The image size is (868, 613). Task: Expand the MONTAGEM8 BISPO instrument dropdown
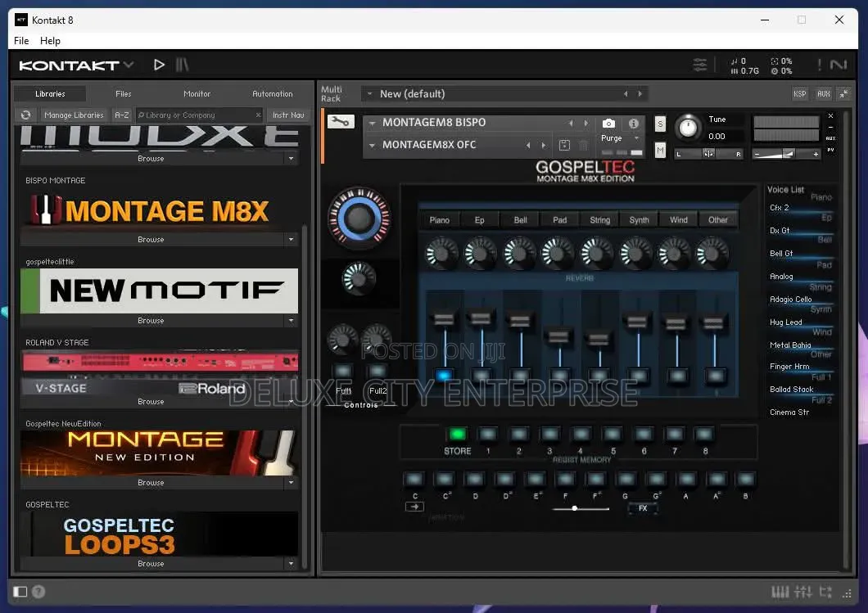tap(373, 123)
